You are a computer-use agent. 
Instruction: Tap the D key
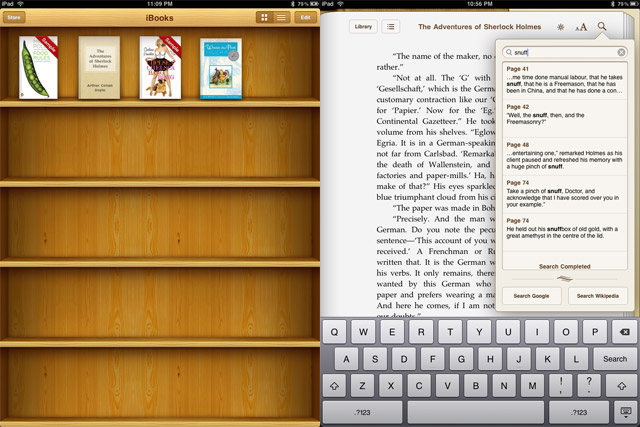tap(404, 359)
